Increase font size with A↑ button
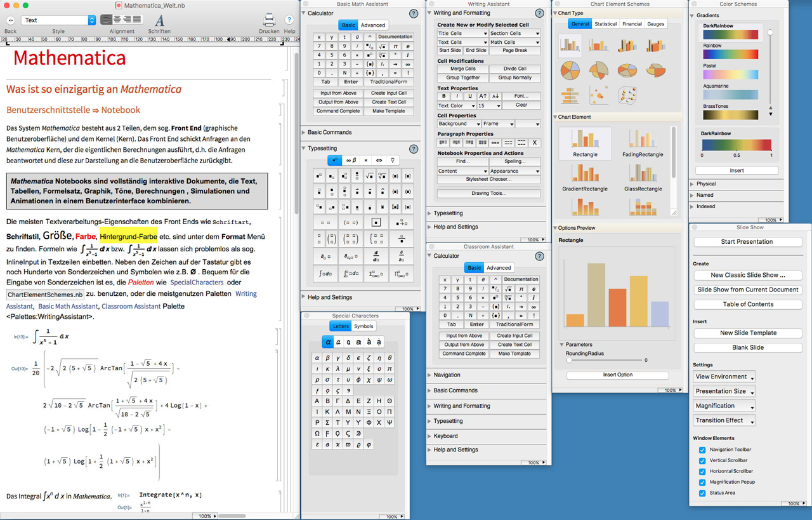 [483, 97]
